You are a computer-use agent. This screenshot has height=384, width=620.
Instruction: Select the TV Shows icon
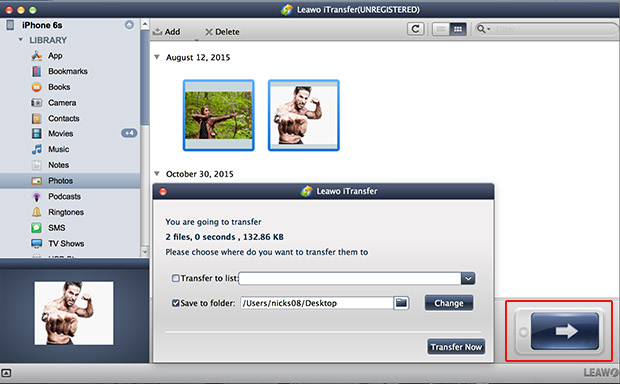[36, 243]
